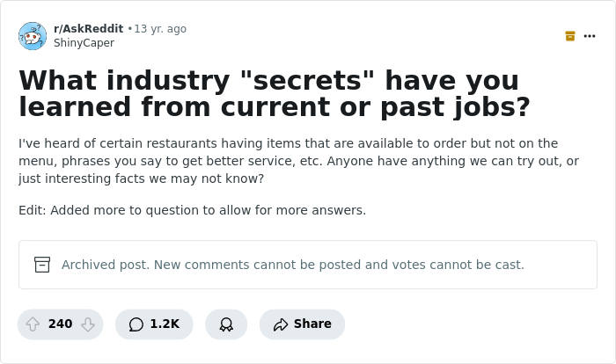Click the Edit note paragraph
Screen dimensions: 616x364
point(192,210)
